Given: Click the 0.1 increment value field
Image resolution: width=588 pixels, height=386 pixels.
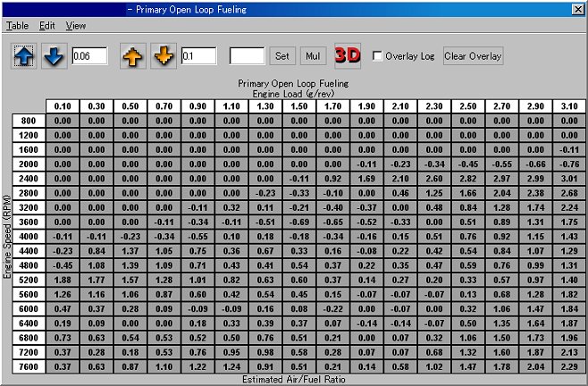Looking at the screenshot, I should (x=198, y=56).
